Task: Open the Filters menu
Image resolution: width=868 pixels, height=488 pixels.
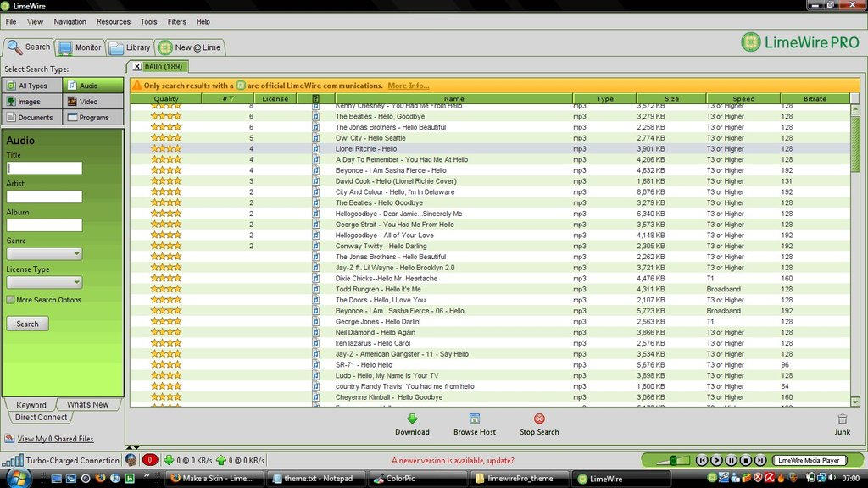Action: point(177,21)
